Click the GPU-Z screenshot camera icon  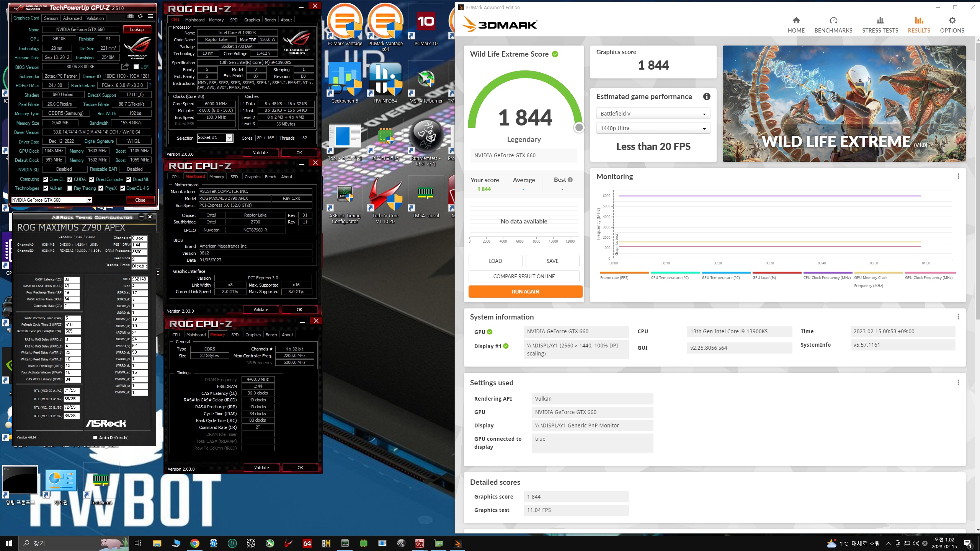(131, 16)
